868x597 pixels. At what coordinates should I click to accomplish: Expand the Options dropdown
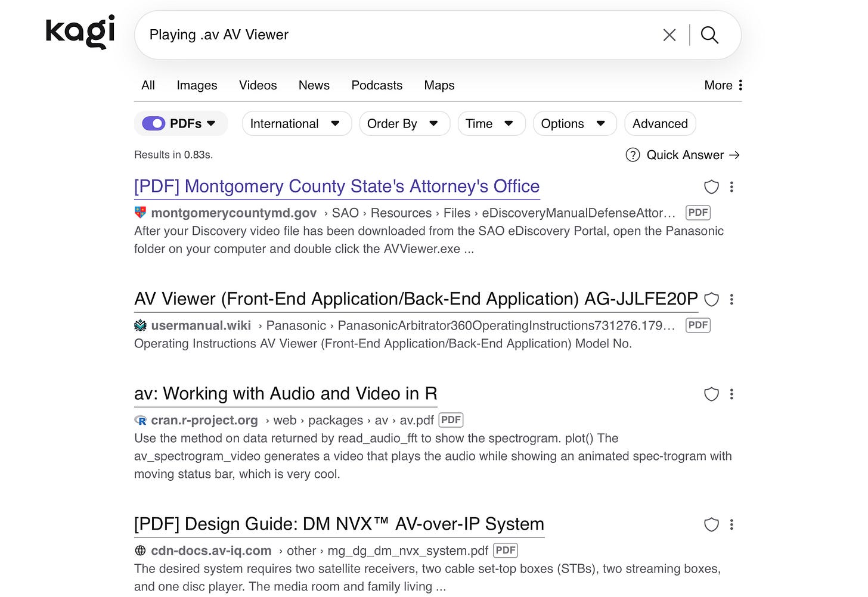pos(575,123)
